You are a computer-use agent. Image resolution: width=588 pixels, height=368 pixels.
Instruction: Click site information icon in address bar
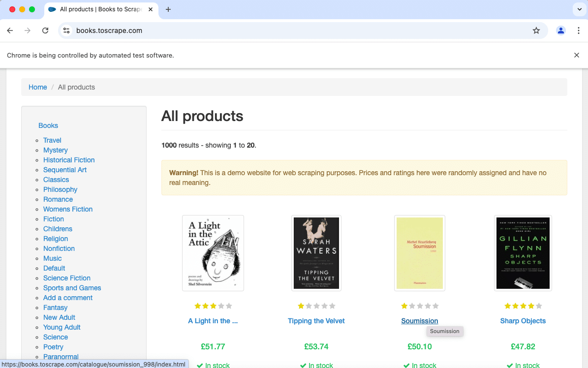pyautogui.click(x=67, y=31)
